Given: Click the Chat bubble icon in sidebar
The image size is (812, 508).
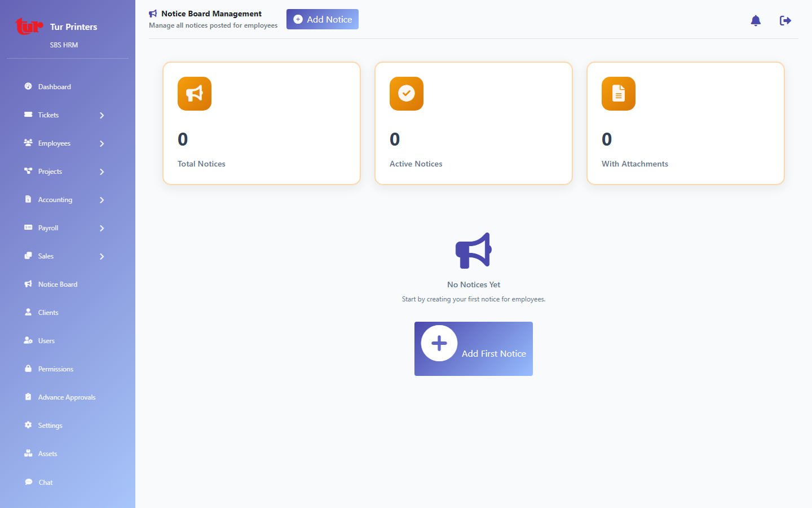Looking at the screenshot, I should pyautogui.click(x=28, y=482).
